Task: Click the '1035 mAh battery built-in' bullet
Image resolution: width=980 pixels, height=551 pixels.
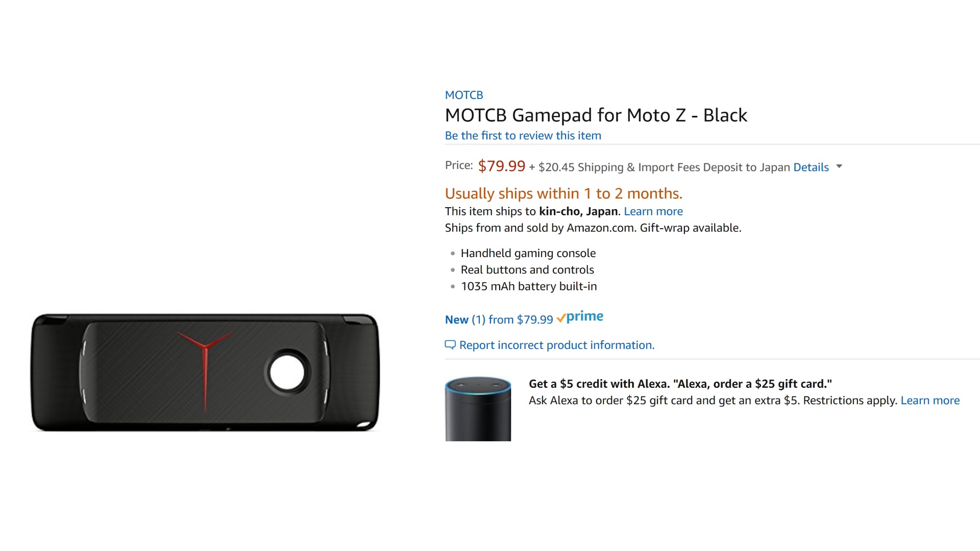Action: (x=528, y=287)
